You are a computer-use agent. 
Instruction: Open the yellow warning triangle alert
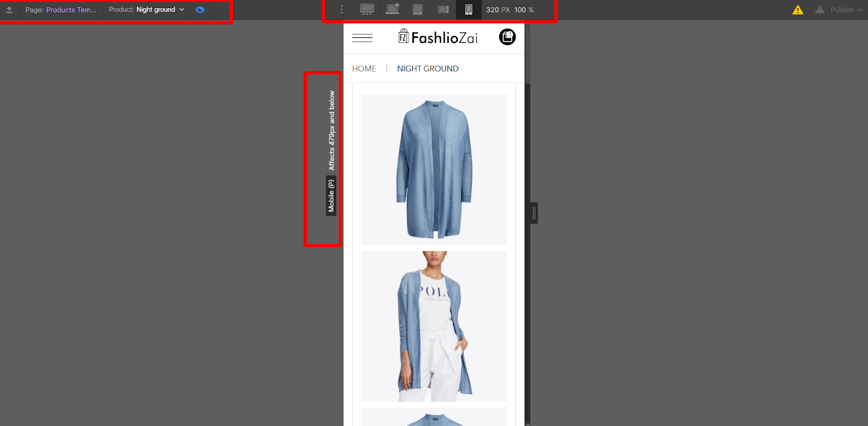(x=797, y=10)
